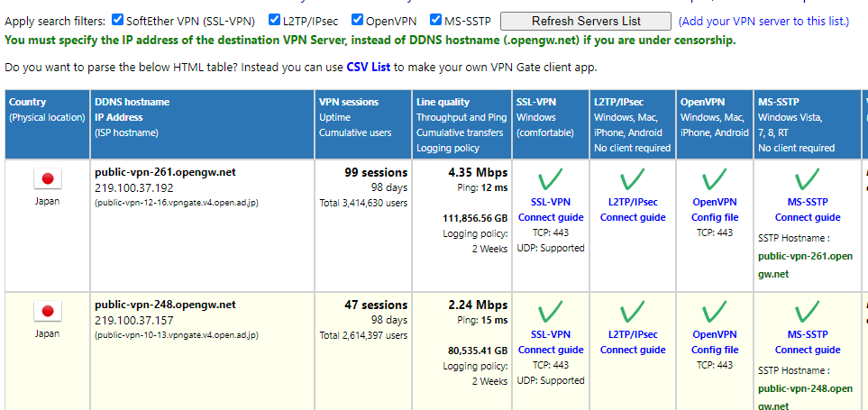This screenshot has height=410, width=868.
Task: Toggle the OpenVPN search filter checkbox
Action: [x=358, y=20]
